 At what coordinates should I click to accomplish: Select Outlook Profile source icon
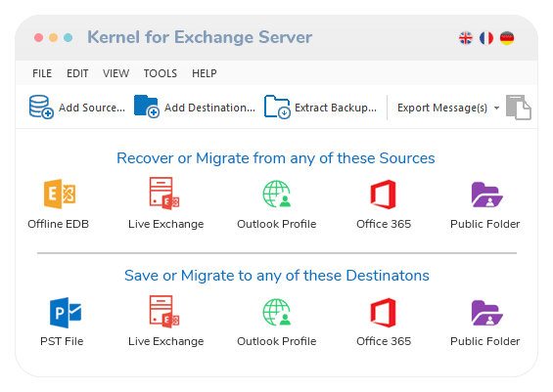(x=277, y=194)
